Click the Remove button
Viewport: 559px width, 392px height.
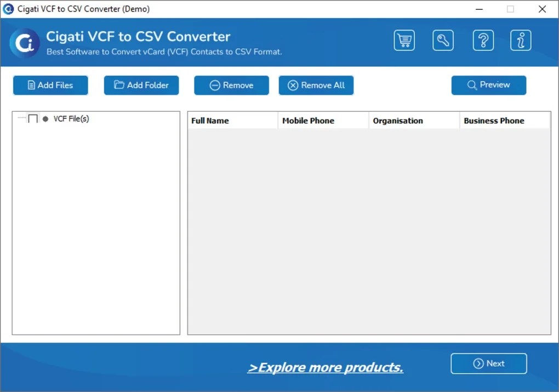[x=231, y=85]
